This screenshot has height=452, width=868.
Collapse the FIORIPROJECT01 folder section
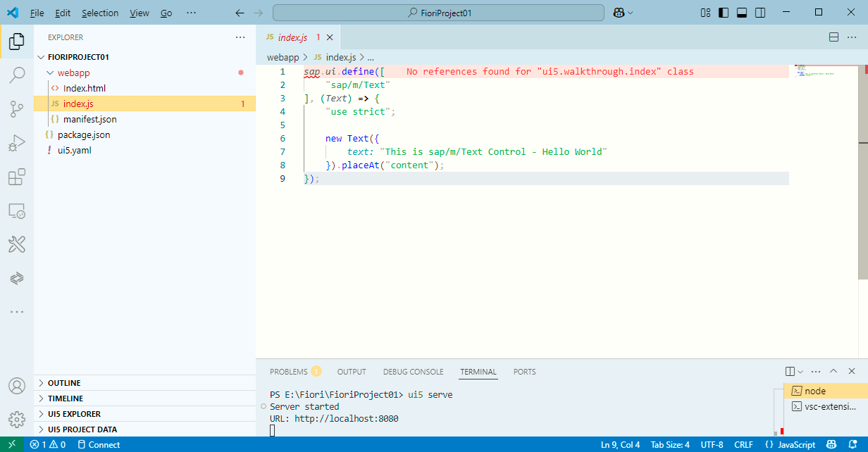point(144,57)
